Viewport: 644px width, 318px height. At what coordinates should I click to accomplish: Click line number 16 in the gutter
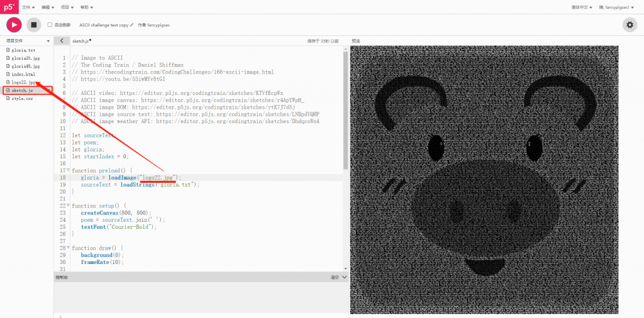tap(63, 163)
